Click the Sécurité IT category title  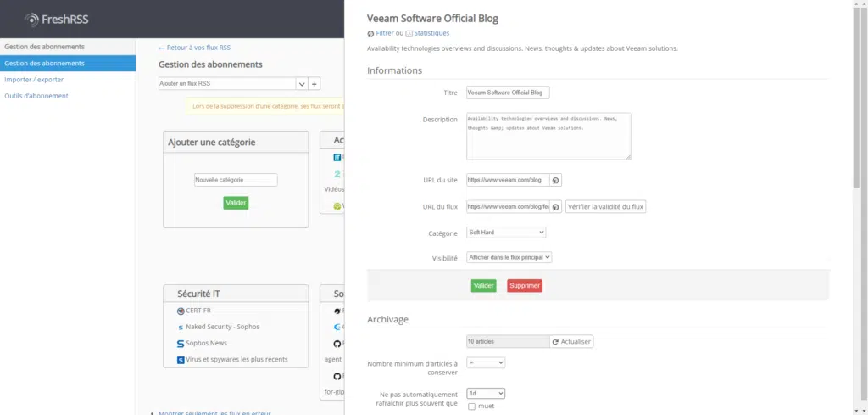tap(200, 294)
